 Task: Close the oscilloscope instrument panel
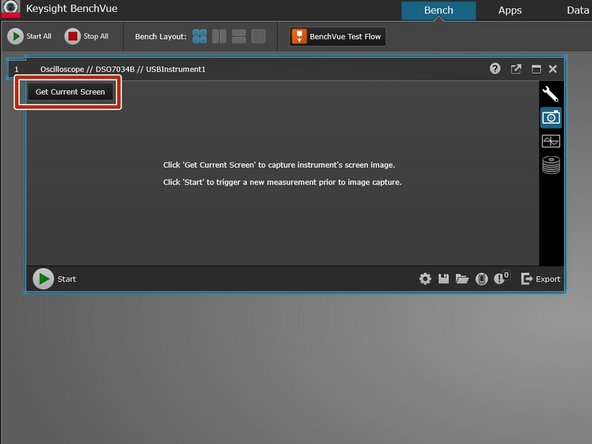click(x=553, y=69)
